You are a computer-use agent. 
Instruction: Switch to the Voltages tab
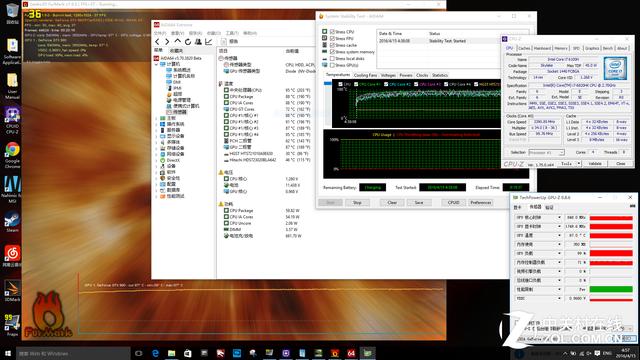click(x=388, y=75)
